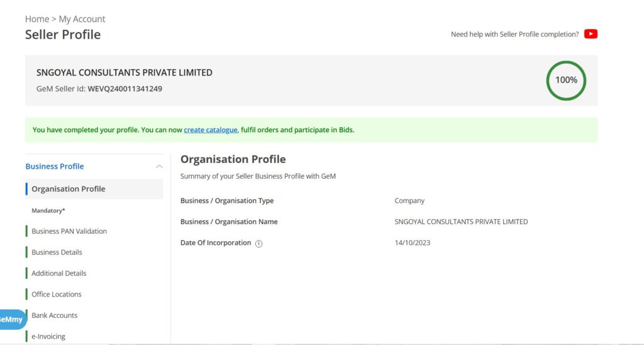This screenshot has width=644, height=345.
Task: Open e-Invoicing section
Action: [x=48, y=336]
